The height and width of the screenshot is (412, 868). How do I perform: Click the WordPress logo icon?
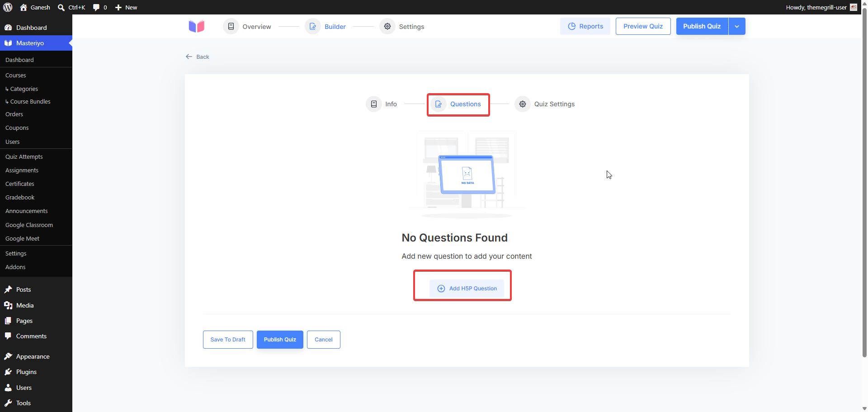point(8,7)
